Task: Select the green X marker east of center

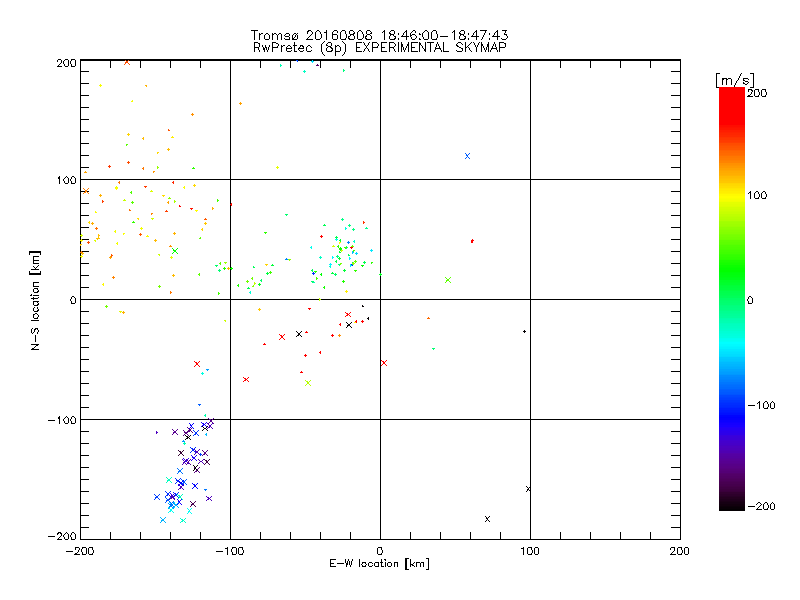Action: click(448, 280)
